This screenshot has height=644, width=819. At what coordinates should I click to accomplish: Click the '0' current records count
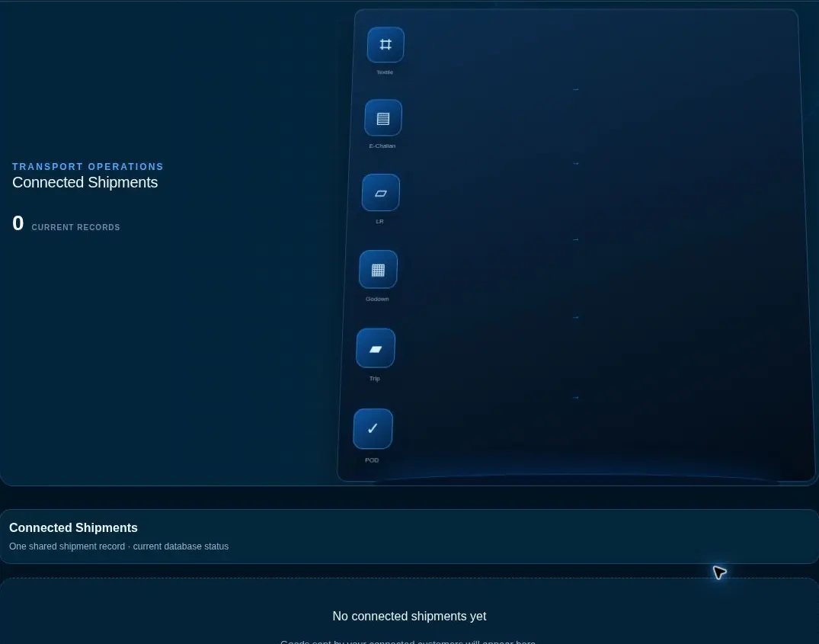(x=18, y=223)
